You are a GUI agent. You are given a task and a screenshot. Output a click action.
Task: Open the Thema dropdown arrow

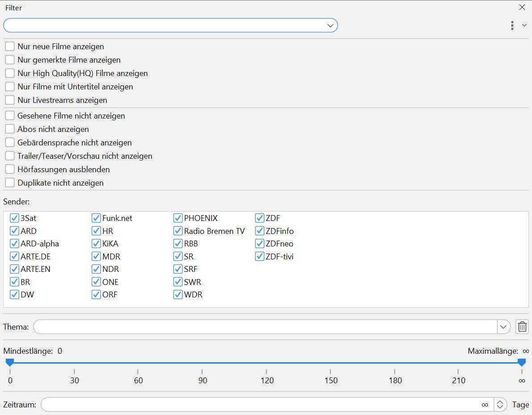[503, 327]
